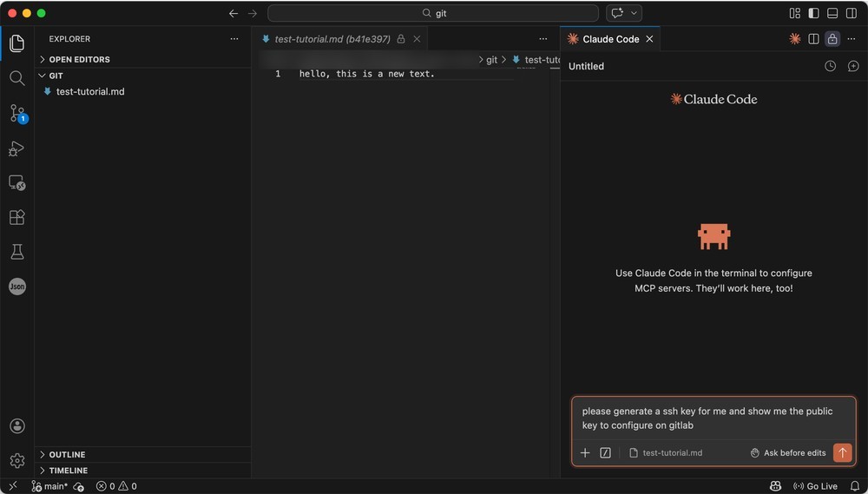The image size is (868, 494).
Task: Open Copilot status icon in status bar
Action: click(x=775, y=486)
